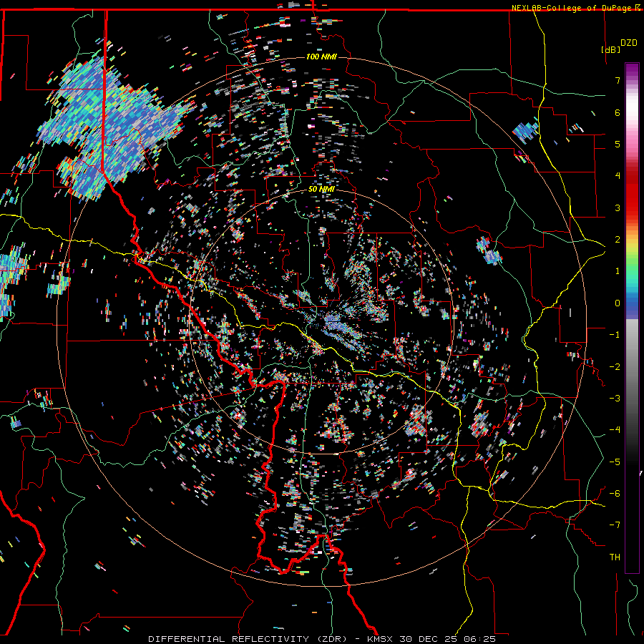644x644 pixels.
Task: Click the 1 value on color scale
Action: coord(618,271)
